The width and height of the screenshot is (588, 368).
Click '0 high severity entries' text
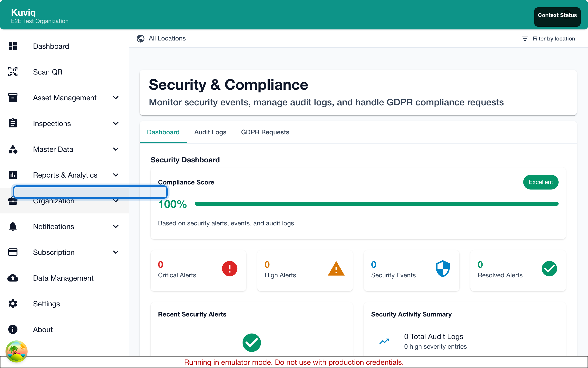click(435, 347)
